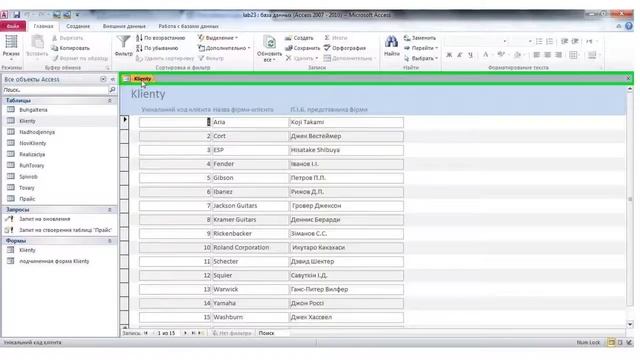
Task: Click the navigation pane search field
Action: [x=55, y=90]
